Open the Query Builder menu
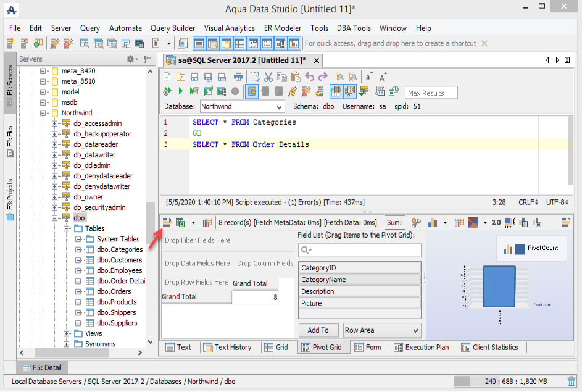582x392 pixels. pos(173,28)
